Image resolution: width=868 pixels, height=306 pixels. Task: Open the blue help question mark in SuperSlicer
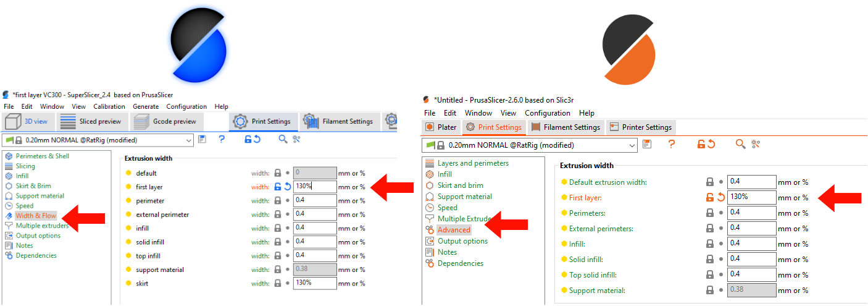222,140
